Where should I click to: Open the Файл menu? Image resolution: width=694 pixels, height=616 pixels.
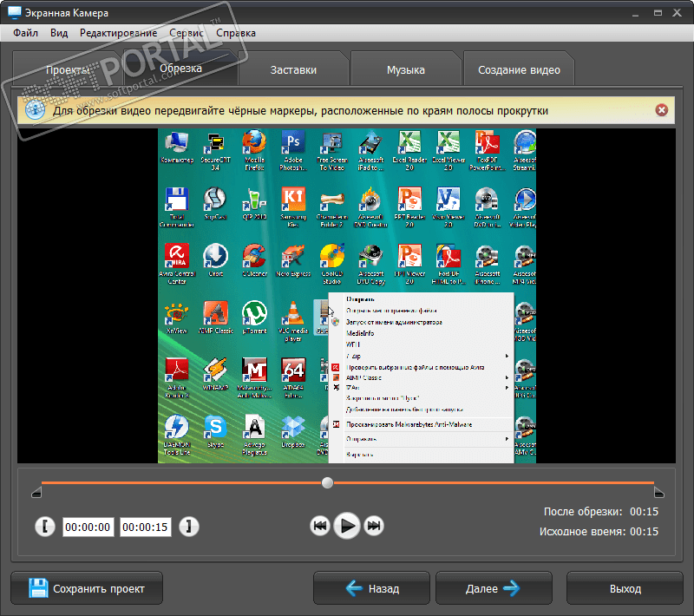[25, 33]
